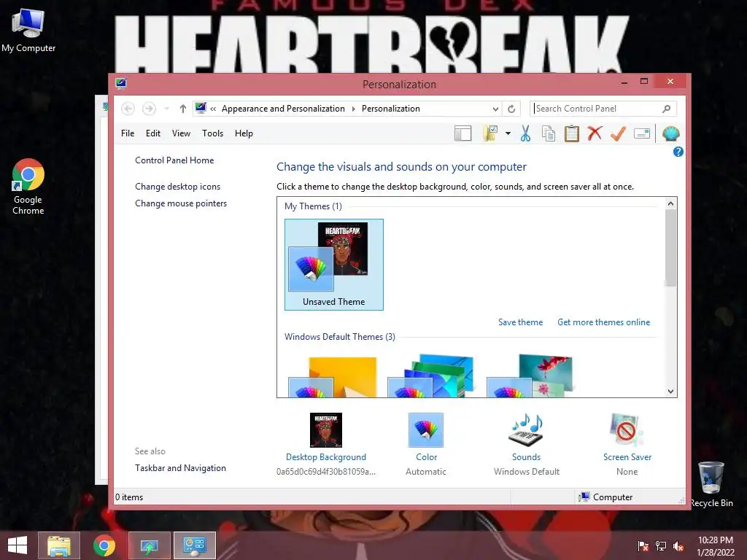
Task: Click the themes list scroll down arrow
Action: (x=671, y=392)
